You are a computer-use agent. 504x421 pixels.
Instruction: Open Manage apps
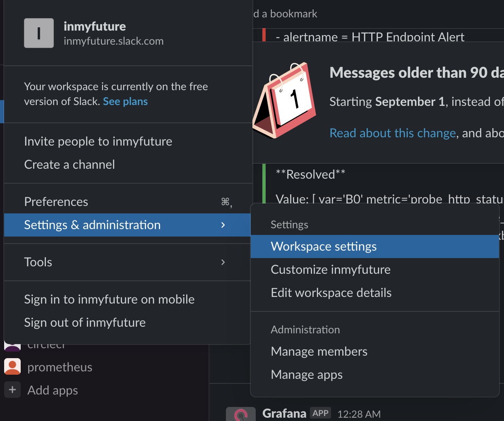point(375,375)
